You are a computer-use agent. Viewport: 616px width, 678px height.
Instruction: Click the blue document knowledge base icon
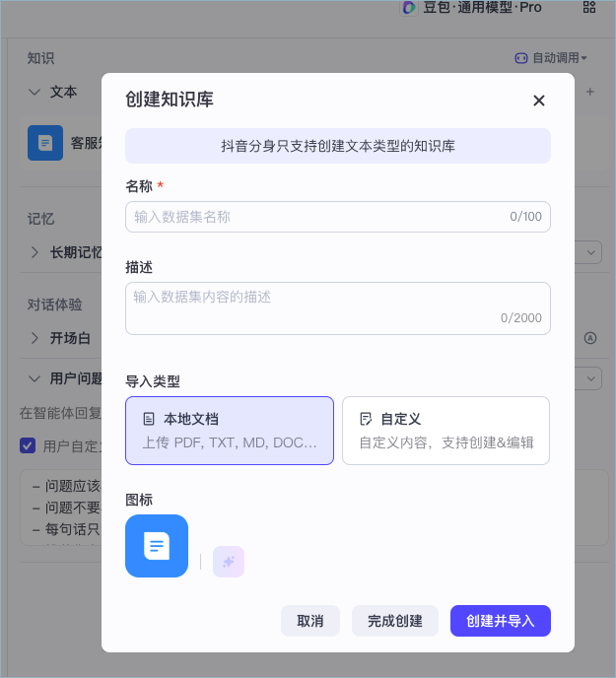(157, 546)
